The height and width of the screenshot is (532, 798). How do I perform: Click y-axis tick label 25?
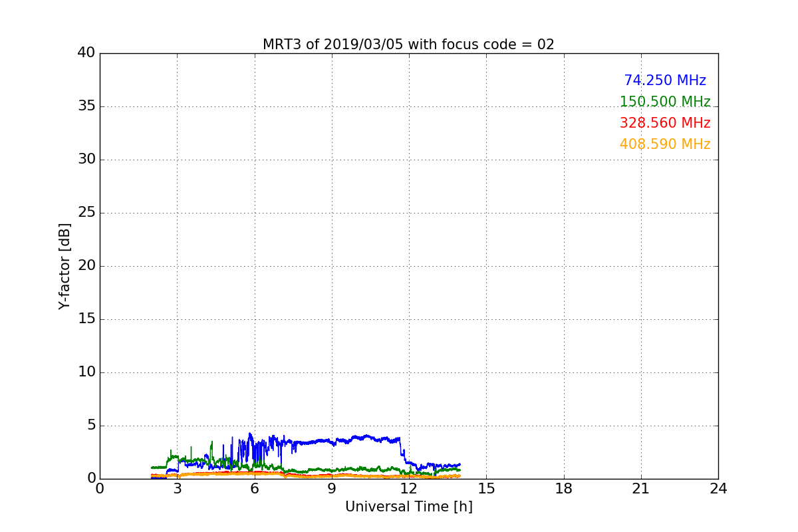pos(86,213)
